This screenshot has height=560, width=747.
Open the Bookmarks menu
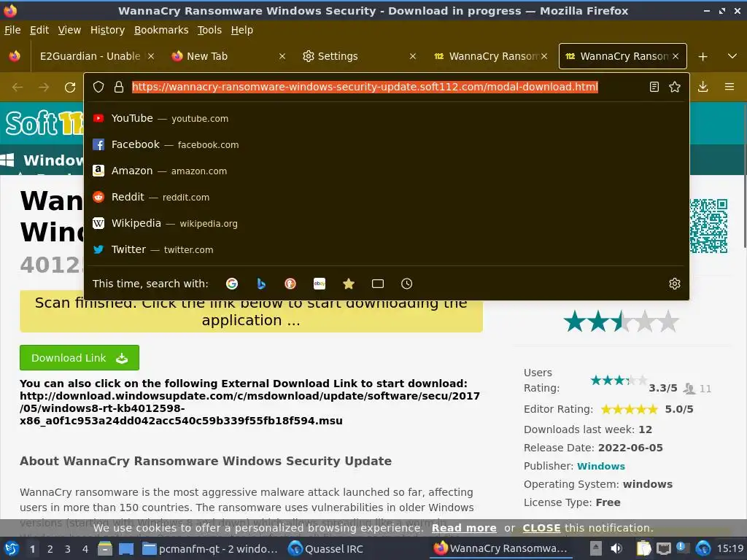point(161,30)
